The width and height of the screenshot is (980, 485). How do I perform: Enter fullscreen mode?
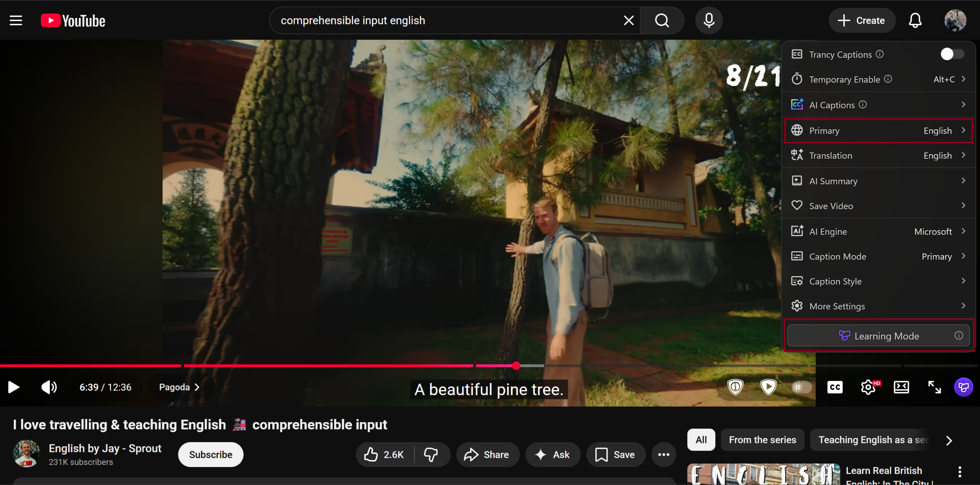tap(934, 387)
